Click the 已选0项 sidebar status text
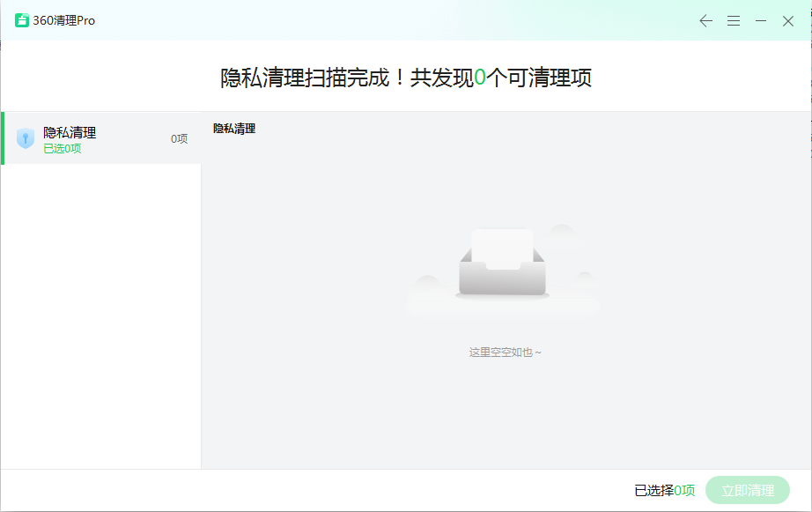Viewport: 812px width, 512px height. (63, 149)
